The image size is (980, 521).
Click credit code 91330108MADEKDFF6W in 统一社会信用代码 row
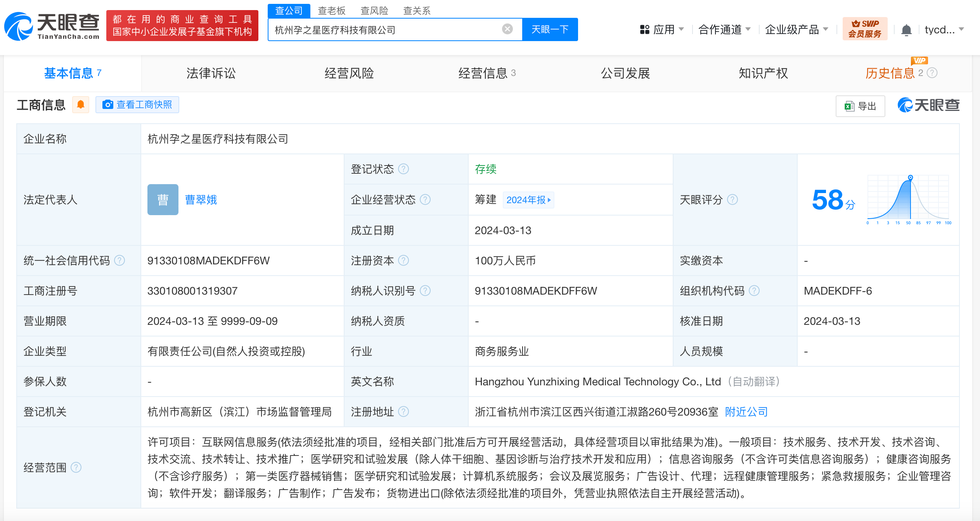(208, 260)
